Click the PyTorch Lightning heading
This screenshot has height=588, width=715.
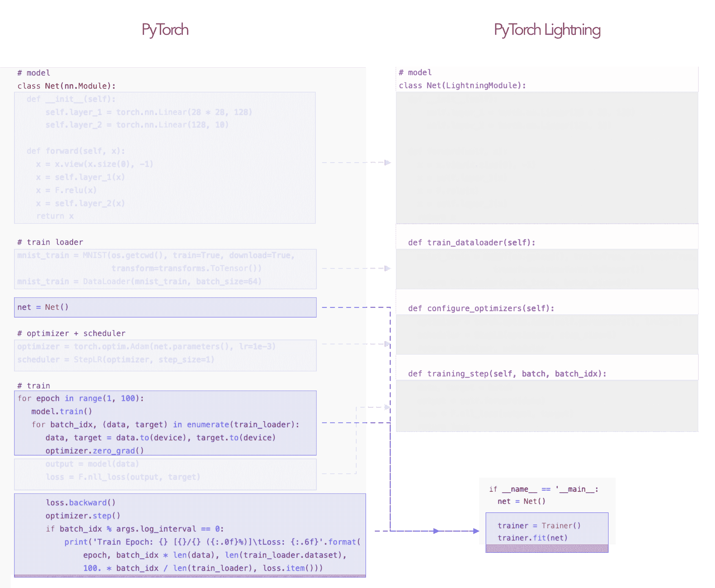547,30
